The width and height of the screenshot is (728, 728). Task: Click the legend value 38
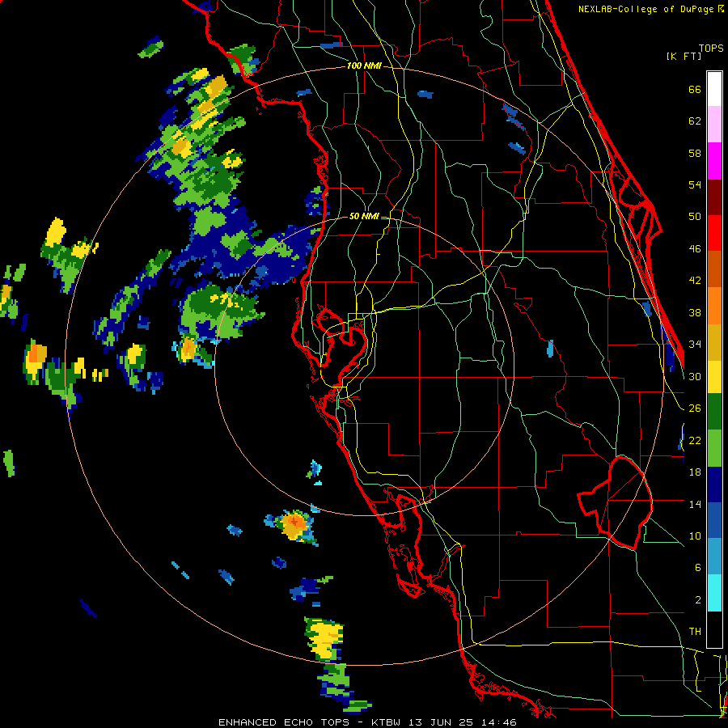coord(695,313)
